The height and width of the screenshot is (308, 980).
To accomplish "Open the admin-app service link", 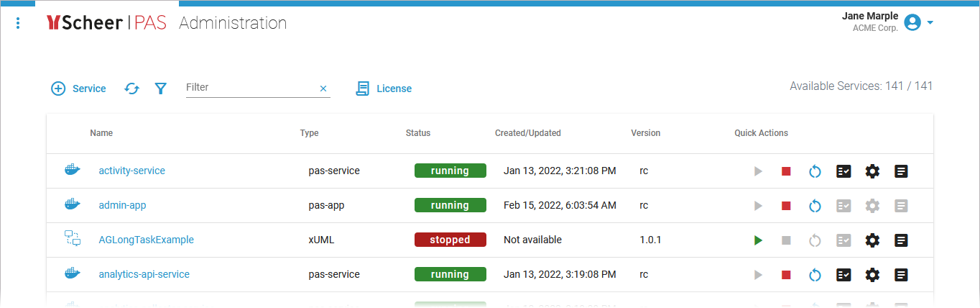I will (122, 206).
